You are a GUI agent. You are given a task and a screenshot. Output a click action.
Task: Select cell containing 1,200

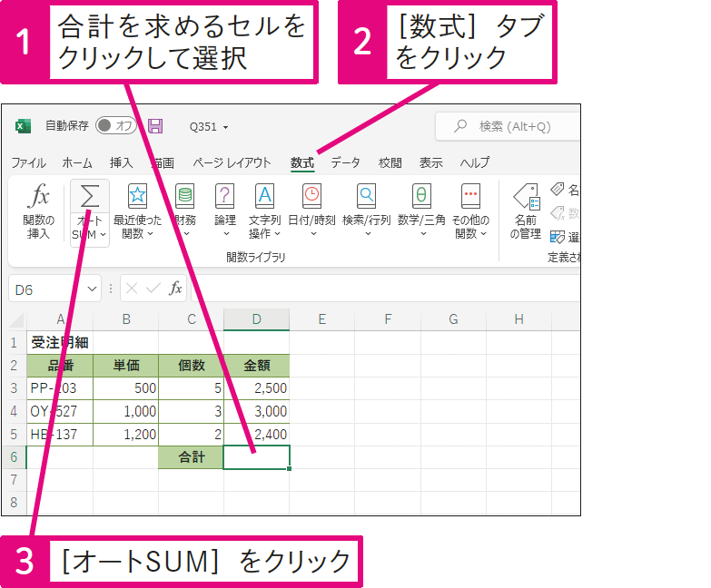(126, 435)
